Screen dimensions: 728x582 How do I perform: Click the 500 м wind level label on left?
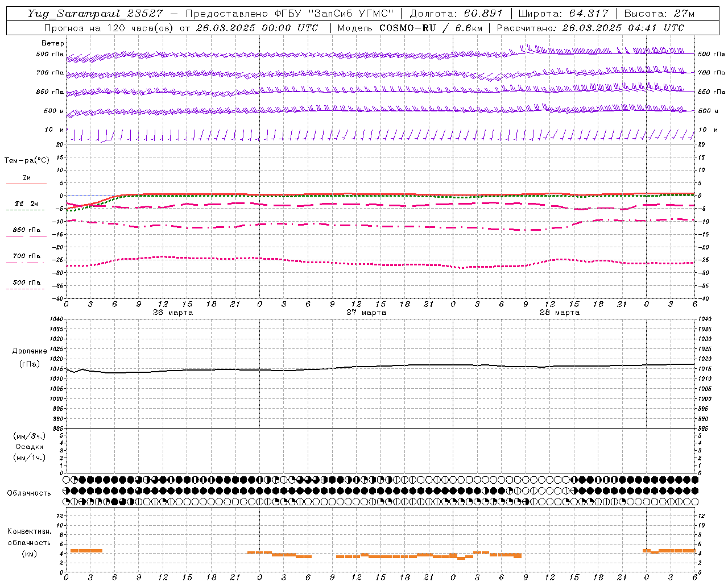(x=54, y=111)
